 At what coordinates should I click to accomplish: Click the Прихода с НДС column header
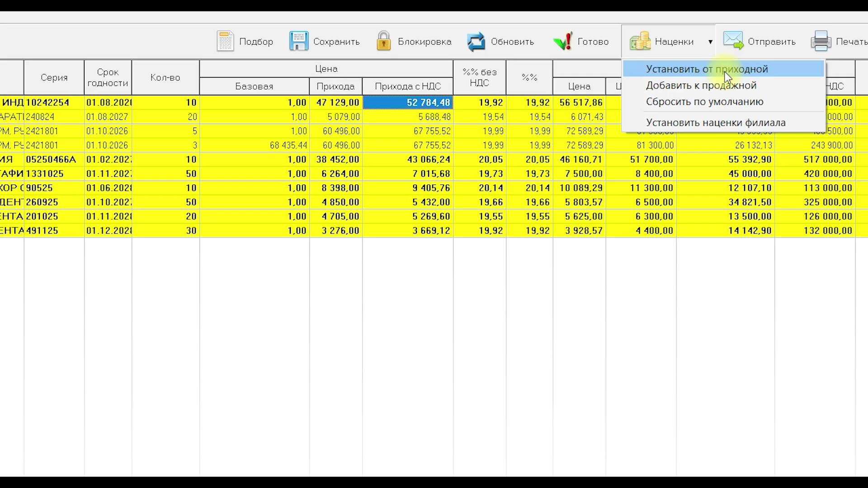point(408,86)
